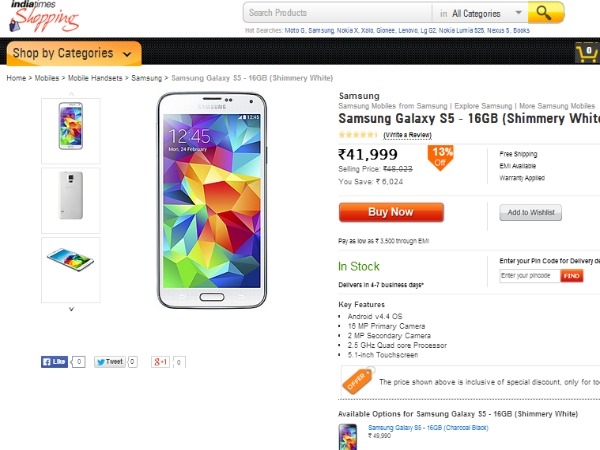The width and height of the screenshot is (600, 450).
Task: Click the FIND pincode button
Action: tap(571, 276)
